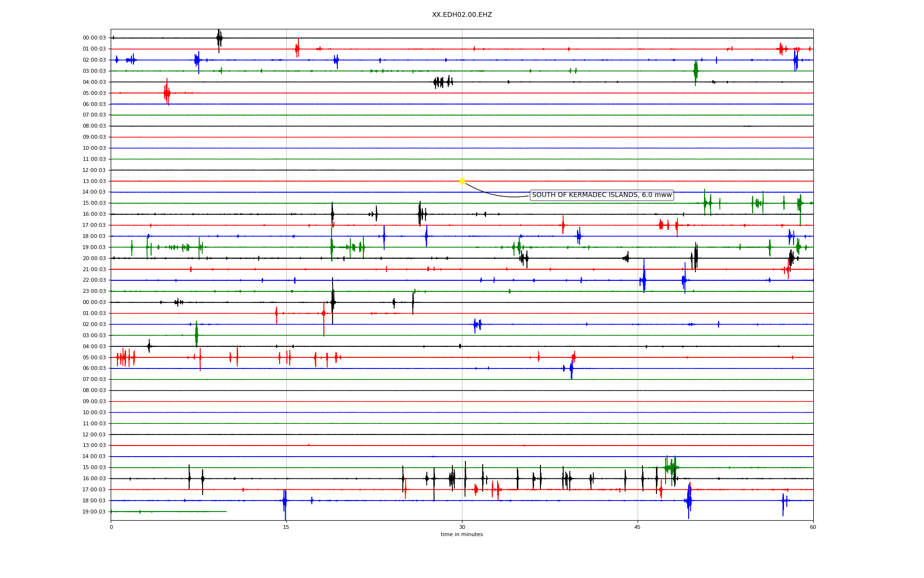Click the x-axis tick label 15

(286, 527)
